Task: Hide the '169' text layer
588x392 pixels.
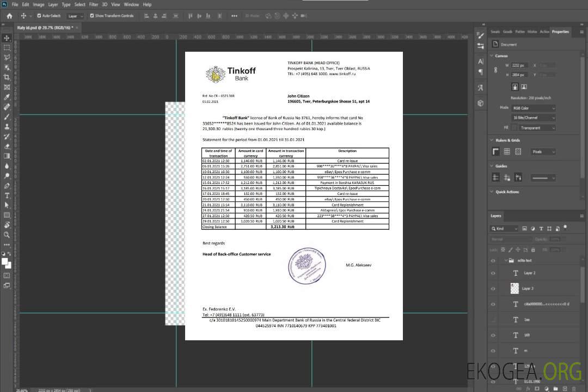Action: point(493,335)
